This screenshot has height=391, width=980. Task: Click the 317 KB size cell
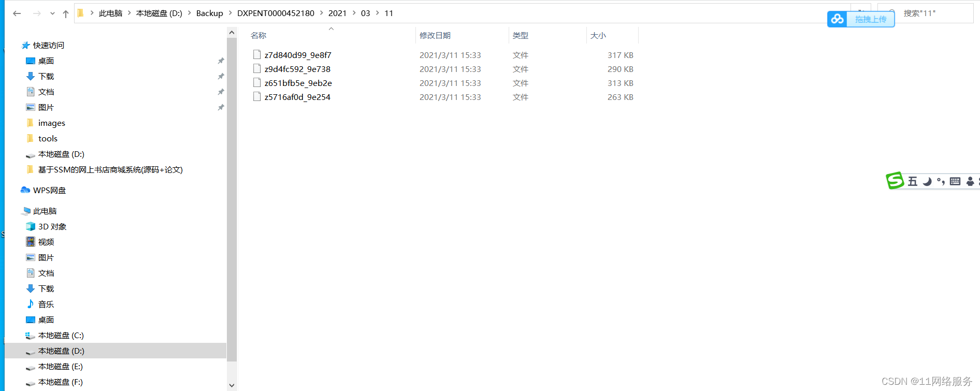pyautogui.click(x=621, y=55)
